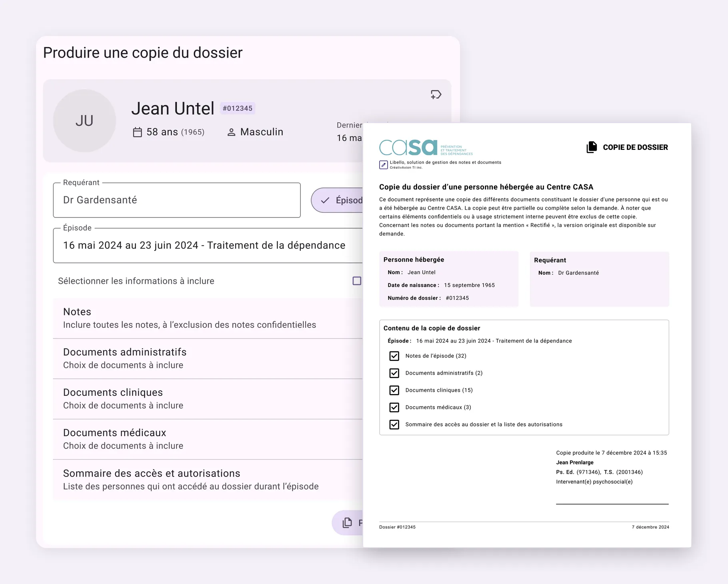Click the Jean Untel patient name heading
The image size is (728, 584).
pyautogui.click(x=173, y=108)
